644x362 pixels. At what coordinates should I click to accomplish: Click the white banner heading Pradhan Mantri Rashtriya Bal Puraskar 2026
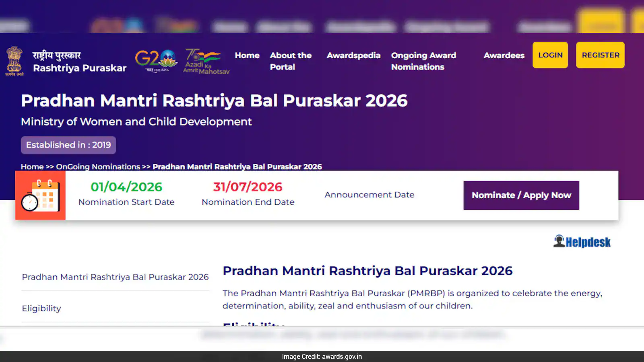click(x=214, y=101)
